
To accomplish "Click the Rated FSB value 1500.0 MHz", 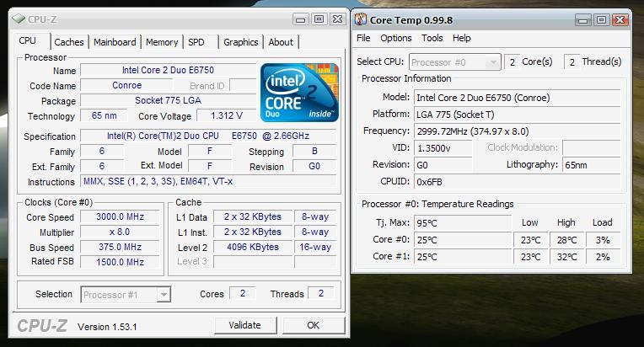I will click(x=120, y=262).
